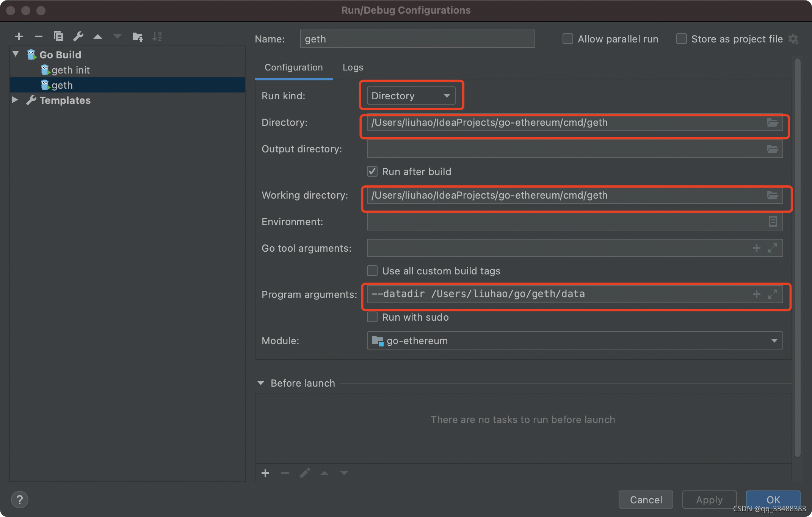812x517 pixels.
Task: Open Store as project file settings gear
Action: pos(793,39)
